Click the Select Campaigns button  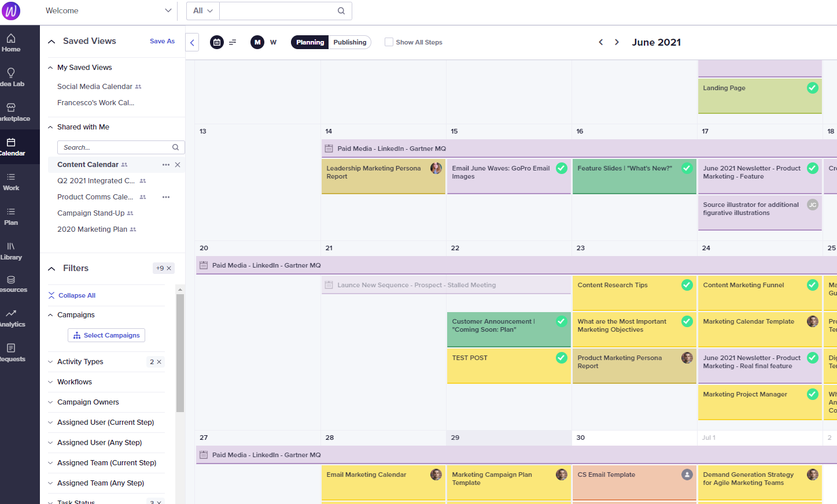point(106,335)
